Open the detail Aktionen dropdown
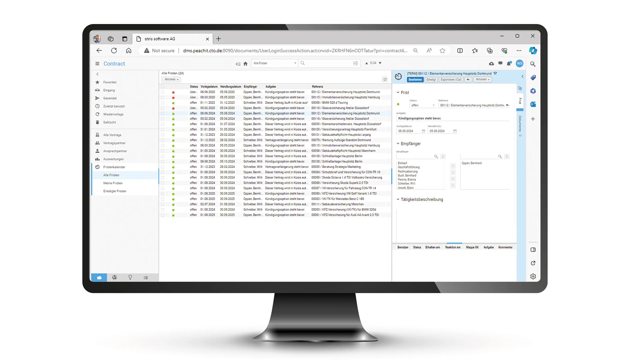630x364 pixels. coord(482,79)
